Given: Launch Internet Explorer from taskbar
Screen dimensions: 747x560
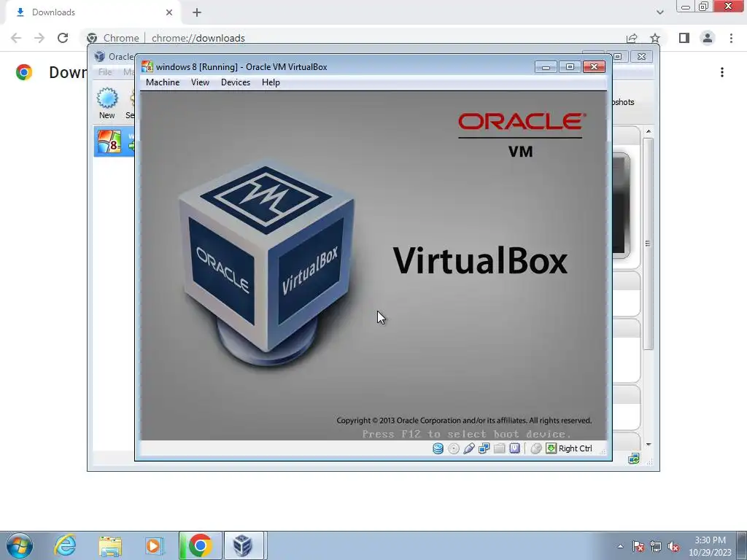Looking at the screenshot, I should [x=65, y=545].
